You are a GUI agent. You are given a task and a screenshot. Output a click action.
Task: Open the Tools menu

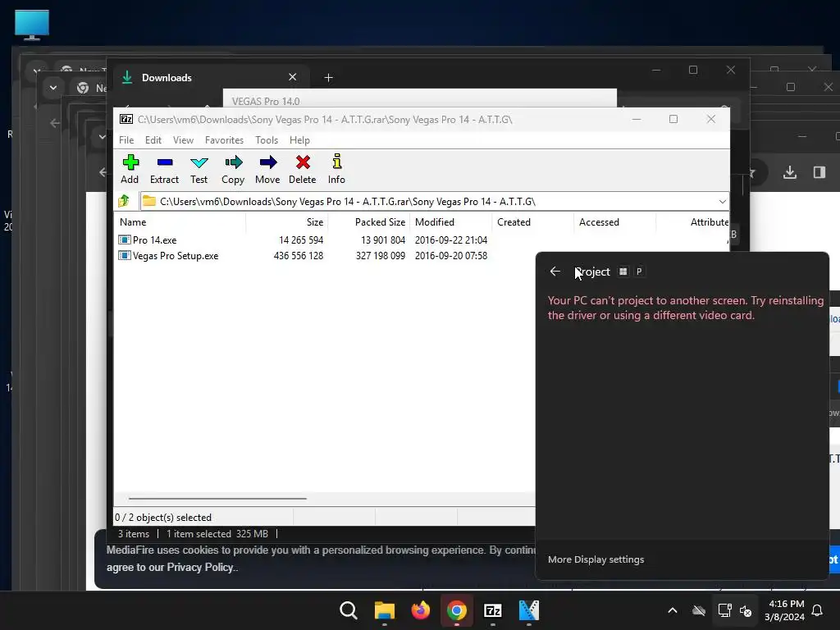point(267,139)
